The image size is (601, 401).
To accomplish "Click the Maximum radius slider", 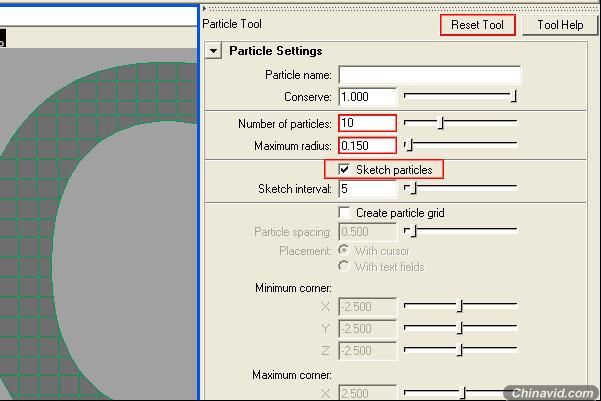I will (459, 145).
